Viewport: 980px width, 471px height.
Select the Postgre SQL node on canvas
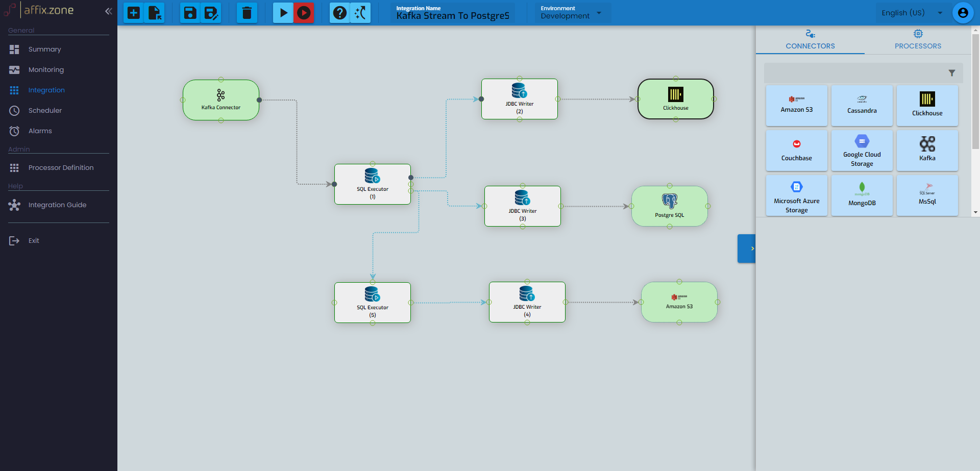pos(670,206)
